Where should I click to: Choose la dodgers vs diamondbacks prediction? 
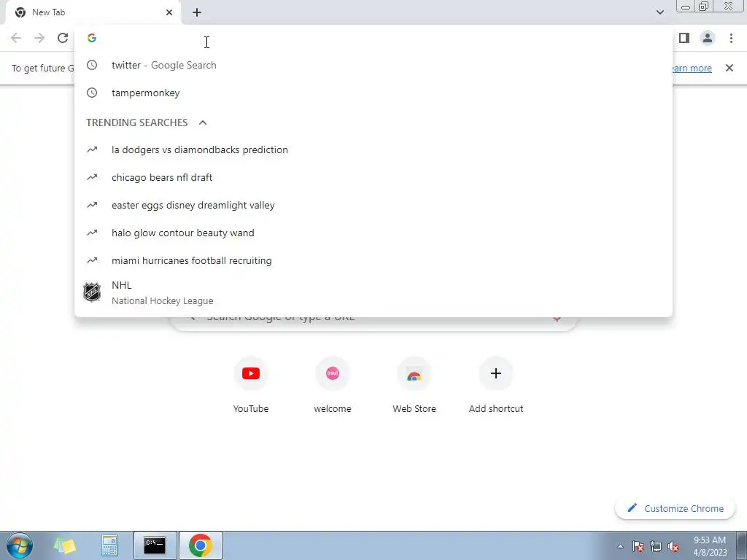coord(373,149)
